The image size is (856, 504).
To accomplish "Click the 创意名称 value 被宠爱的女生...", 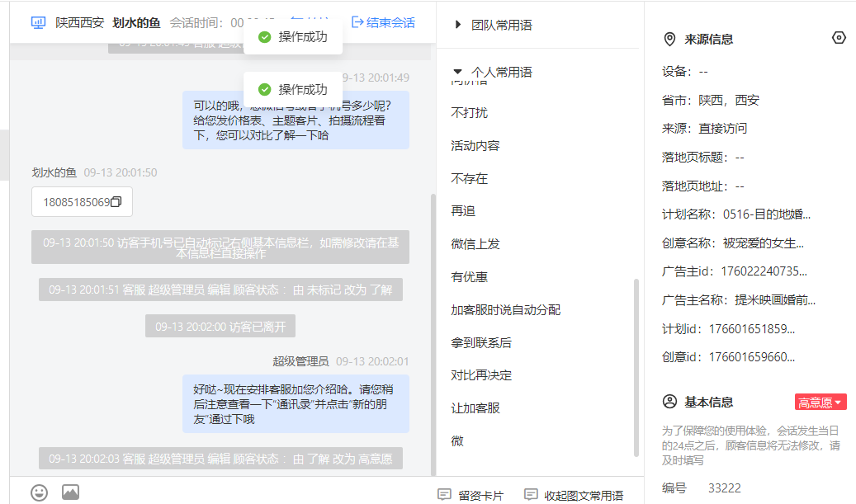I will 764,243.
